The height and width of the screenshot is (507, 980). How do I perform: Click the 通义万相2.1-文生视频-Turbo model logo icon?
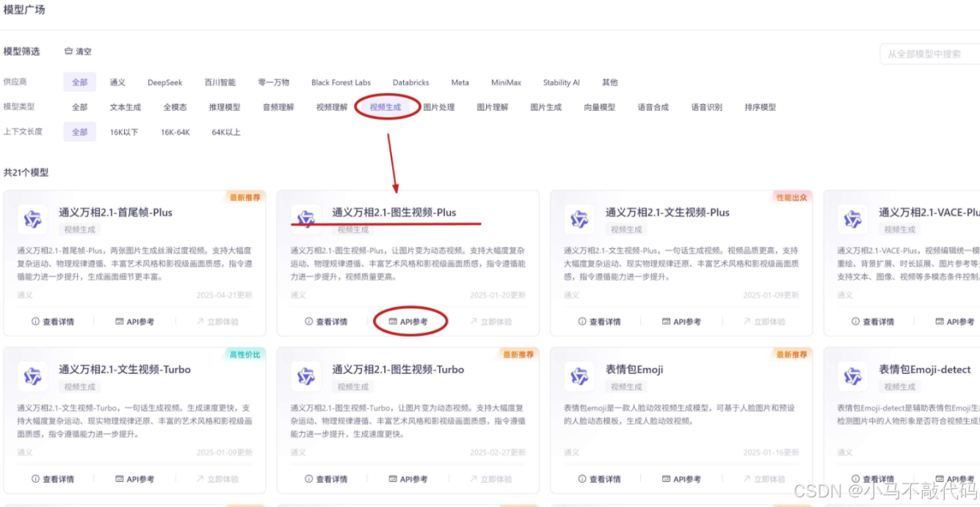[x=33, y=375]
